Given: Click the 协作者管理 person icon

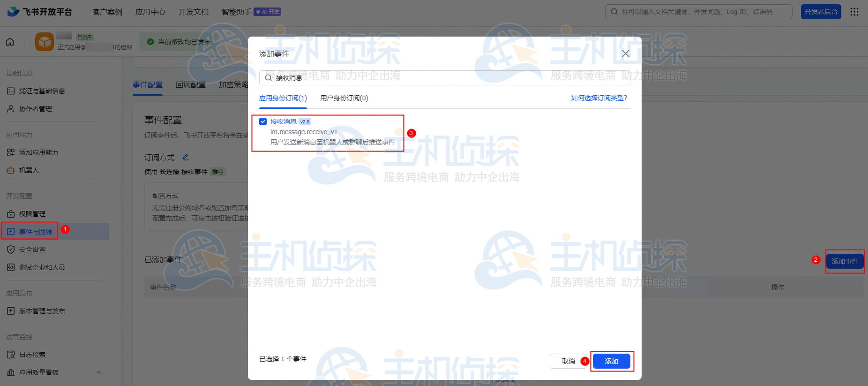Looking at the screenshot, I should pos(11,109).
